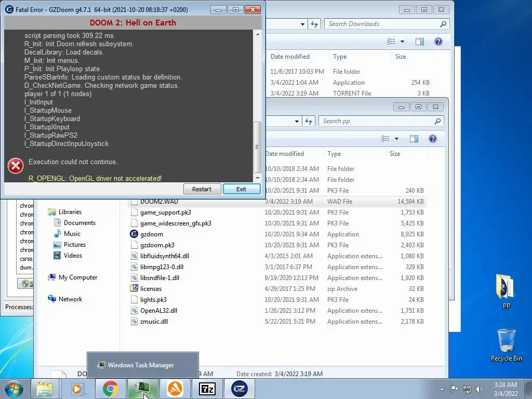Image resolution: width=532 pixels, height=399 pixels.
Task: Toggle preview pane in Downloads window
Action: [x=420, y=42]
